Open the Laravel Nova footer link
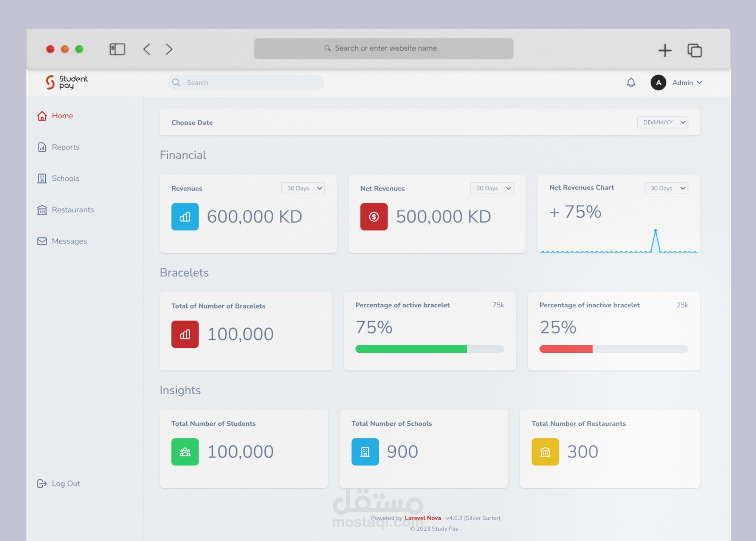 [423, 518]
